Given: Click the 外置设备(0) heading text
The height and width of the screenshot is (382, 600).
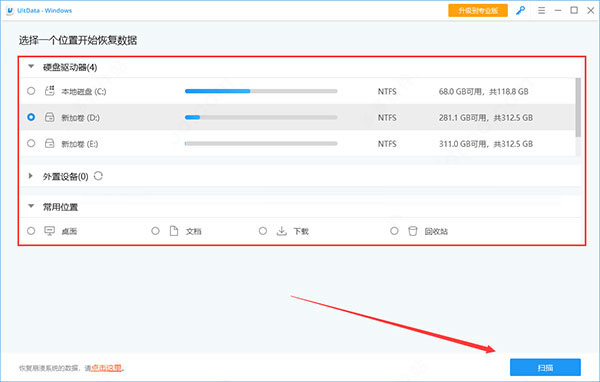Looking at the screenshot, I should coord(65,176).
